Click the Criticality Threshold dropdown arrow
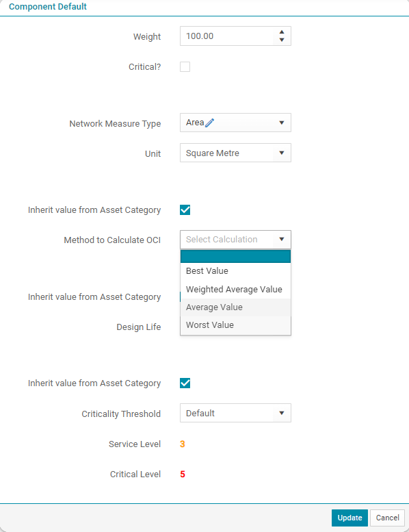The image size is (409, 532). [282, 413]
